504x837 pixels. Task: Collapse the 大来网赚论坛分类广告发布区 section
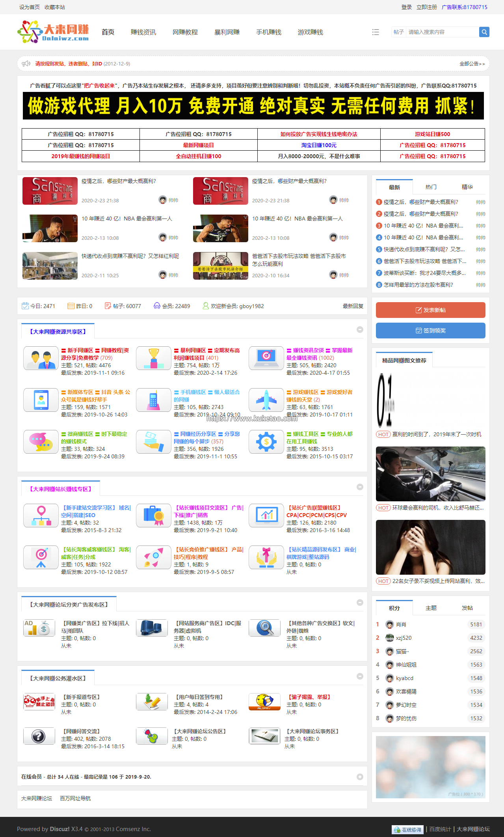coord(360,602)
